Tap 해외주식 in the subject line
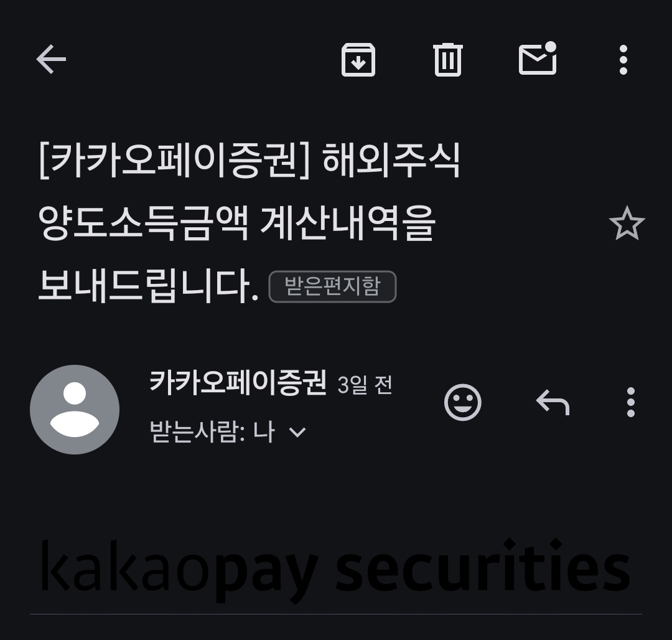 391,161
